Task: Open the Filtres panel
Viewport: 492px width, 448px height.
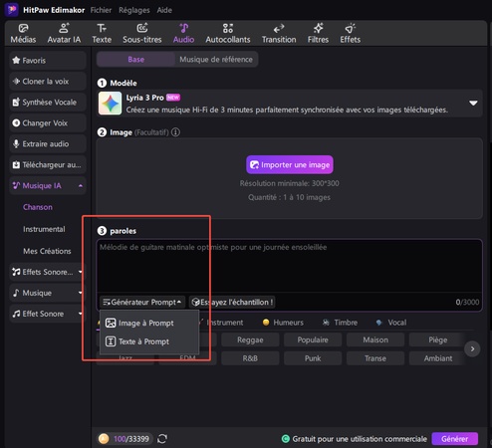Action: (318, 34)
